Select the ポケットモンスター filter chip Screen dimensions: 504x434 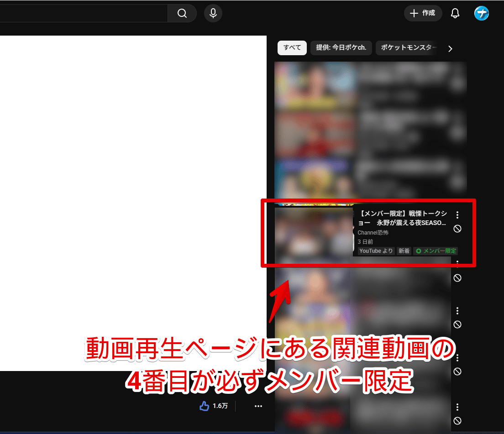[x=407, y=48]
